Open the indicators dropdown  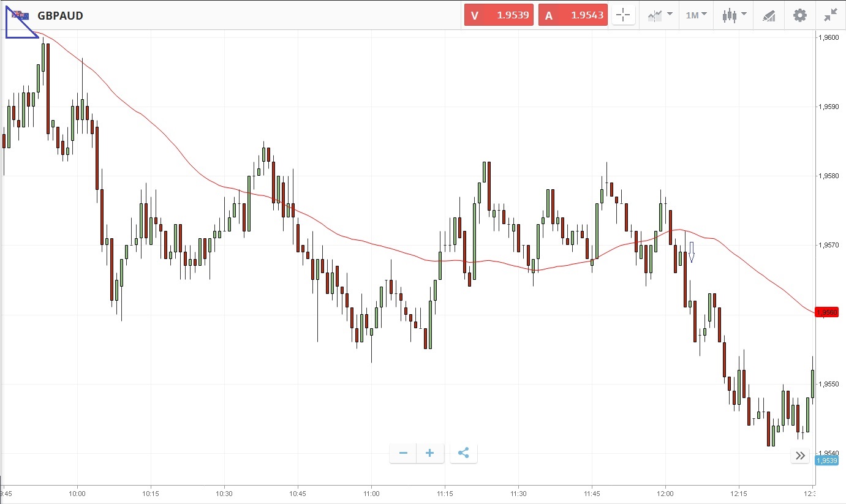point(660,15)
